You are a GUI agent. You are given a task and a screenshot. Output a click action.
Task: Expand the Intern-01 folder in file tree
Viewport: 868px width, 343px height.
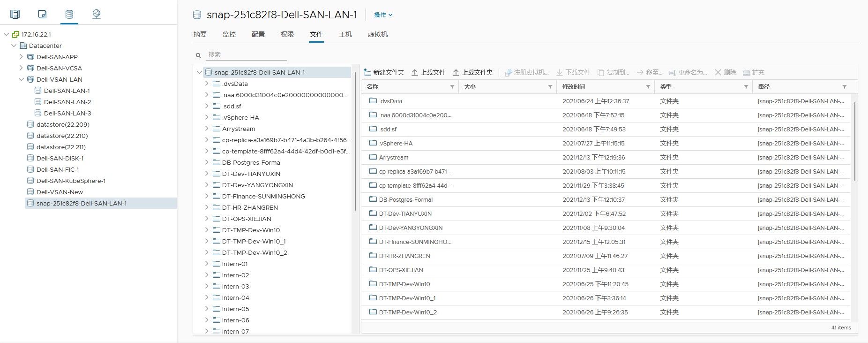pos(207,264)
